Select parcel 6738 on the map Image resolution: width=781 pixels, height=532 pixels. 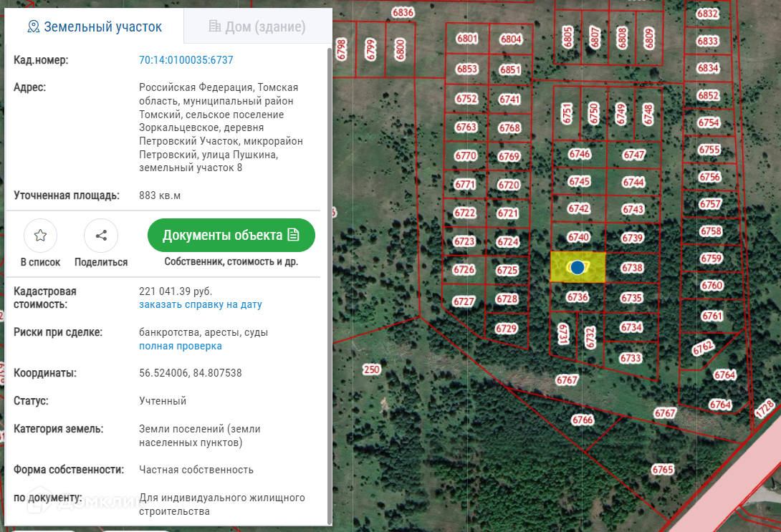(632, 268)
